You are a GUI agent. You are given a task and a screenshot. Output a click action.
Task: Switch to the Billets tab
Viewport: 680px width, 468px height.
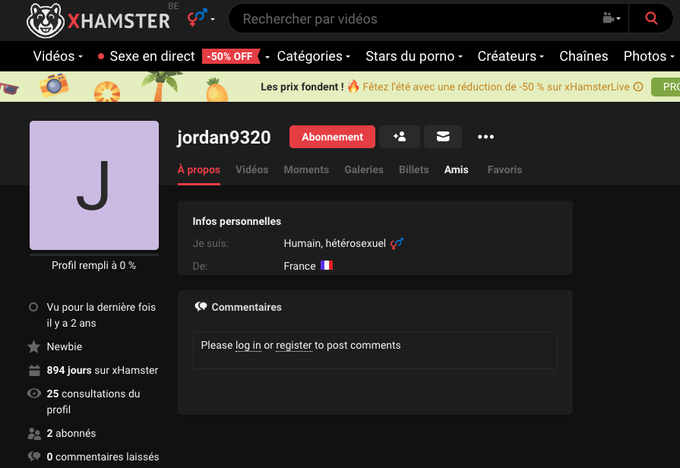click(x=414, y=170)
